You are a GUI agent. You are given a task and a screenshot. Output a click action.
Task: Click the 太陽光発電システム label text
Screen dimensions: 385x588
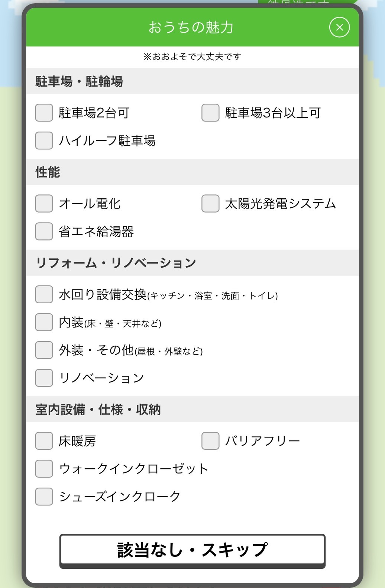pyautogui.click(x=280, y=204)
